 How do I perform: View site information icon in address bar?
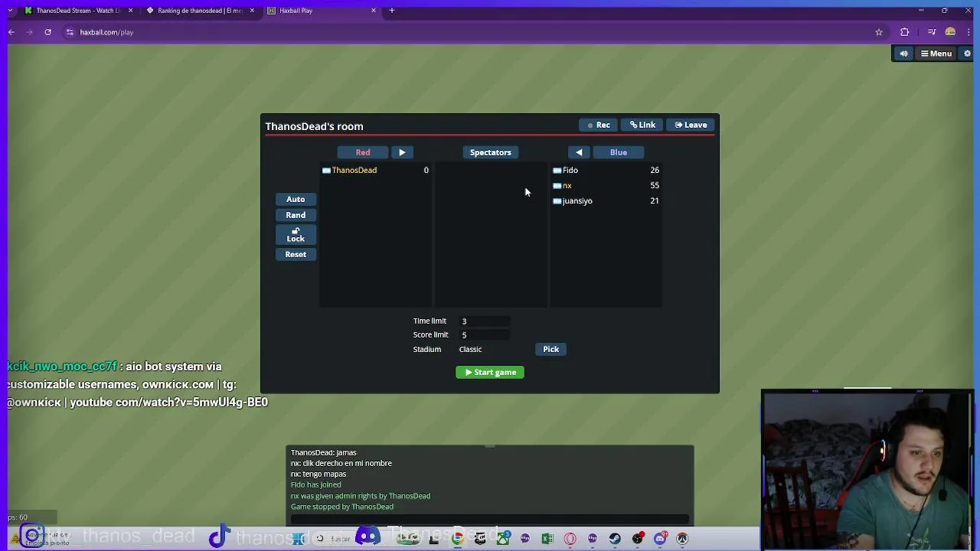[70, 32]
